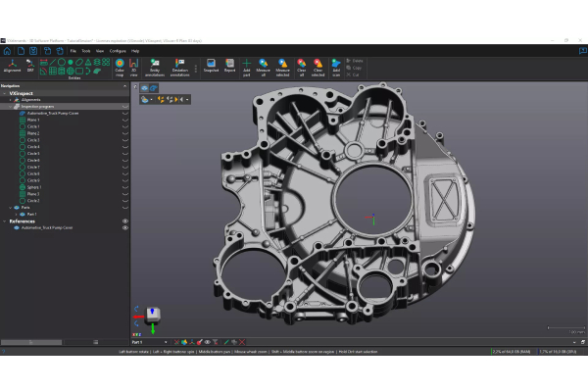
Task: Open the Color map tool
Action: (x=120, y=68)
